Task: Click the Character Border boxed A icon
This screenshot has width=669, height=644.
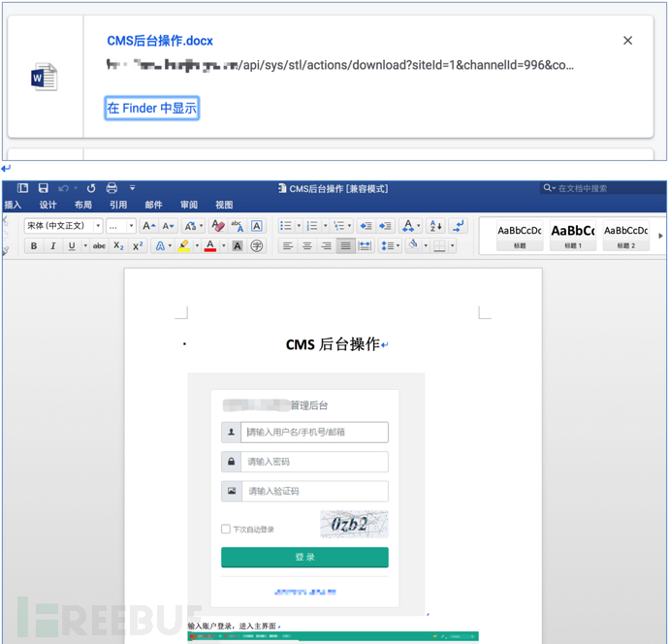Action: (x=257, y=226)
